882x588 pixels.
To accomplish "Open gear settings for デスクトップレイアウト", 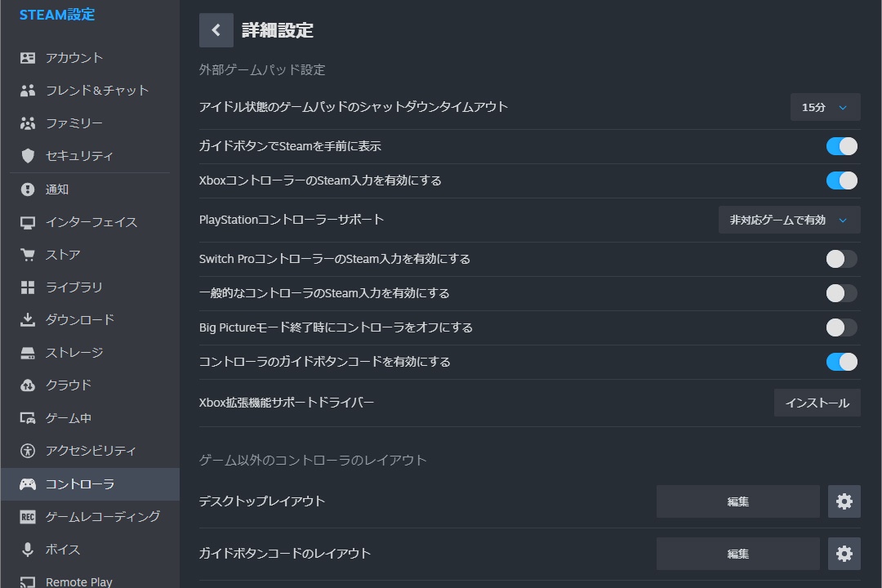I will [844, 501].
